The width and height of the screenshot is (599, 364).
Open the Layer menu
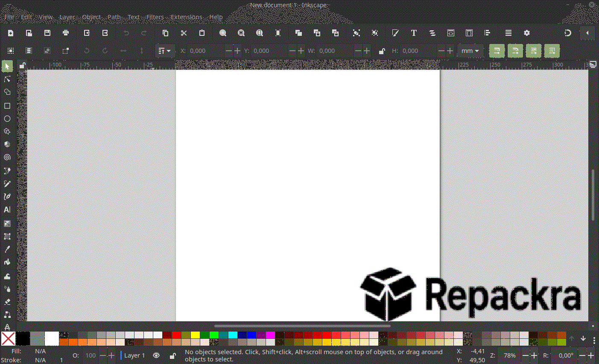pyautogui.click(x=67, y=17)
